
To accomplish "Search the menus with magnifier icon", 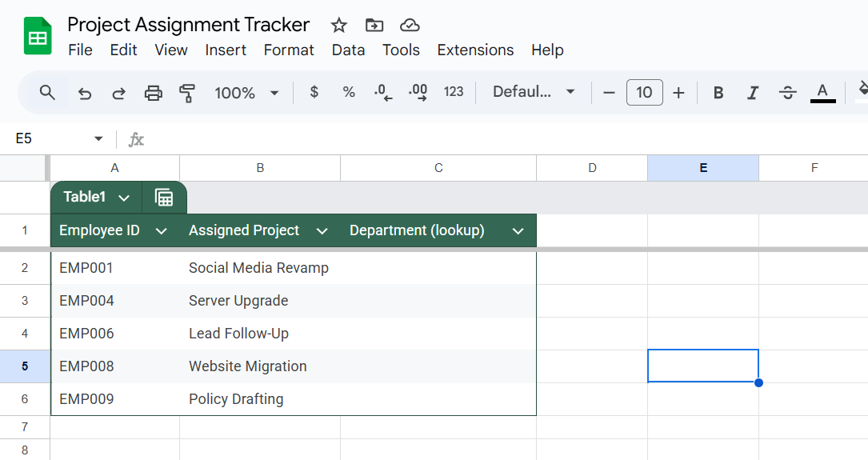I will [x=48, y=93].
